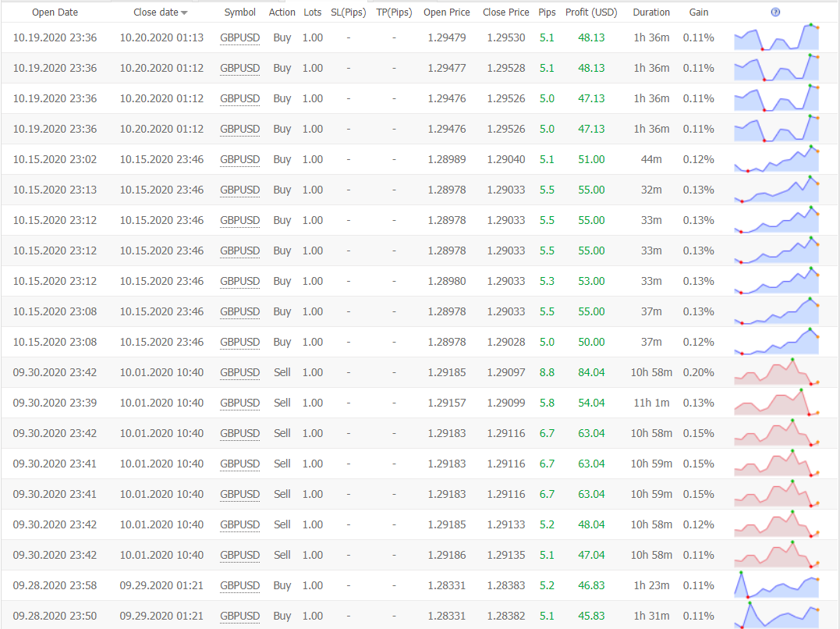The image size is (840, 629).
Task: Select the close price 1.28383 cell
Action: click(505, 585)
